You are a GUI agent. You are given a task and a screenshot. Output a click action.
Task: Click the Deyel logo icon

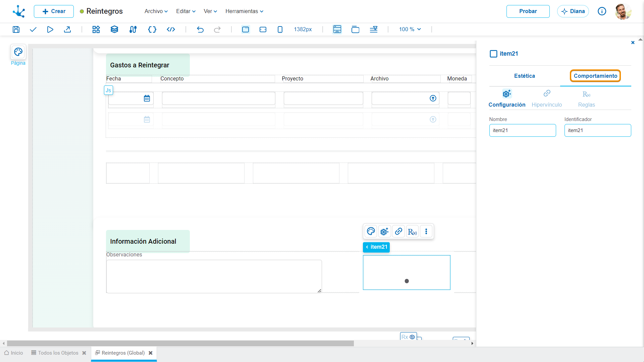19,11
